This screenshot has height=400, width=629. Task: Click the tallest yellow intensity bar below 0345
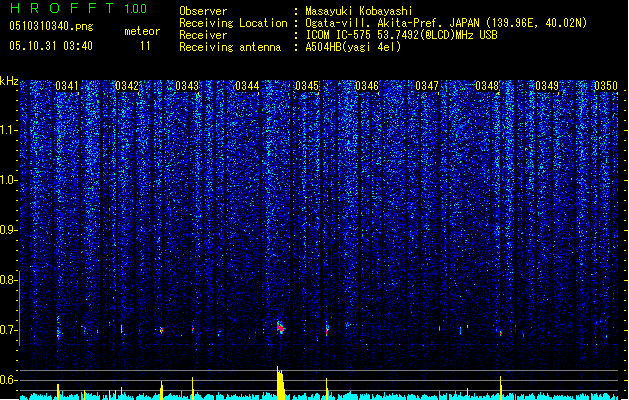280,383
